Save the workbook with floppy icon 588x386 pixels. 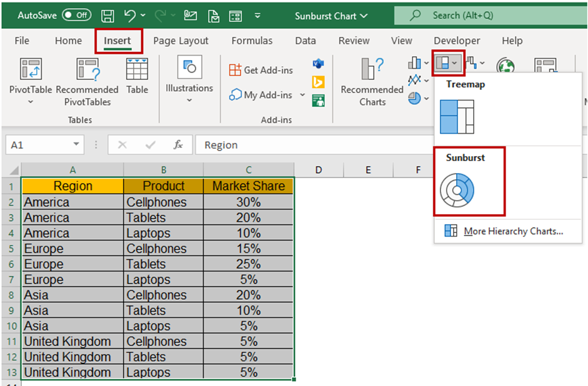point(107,16)
